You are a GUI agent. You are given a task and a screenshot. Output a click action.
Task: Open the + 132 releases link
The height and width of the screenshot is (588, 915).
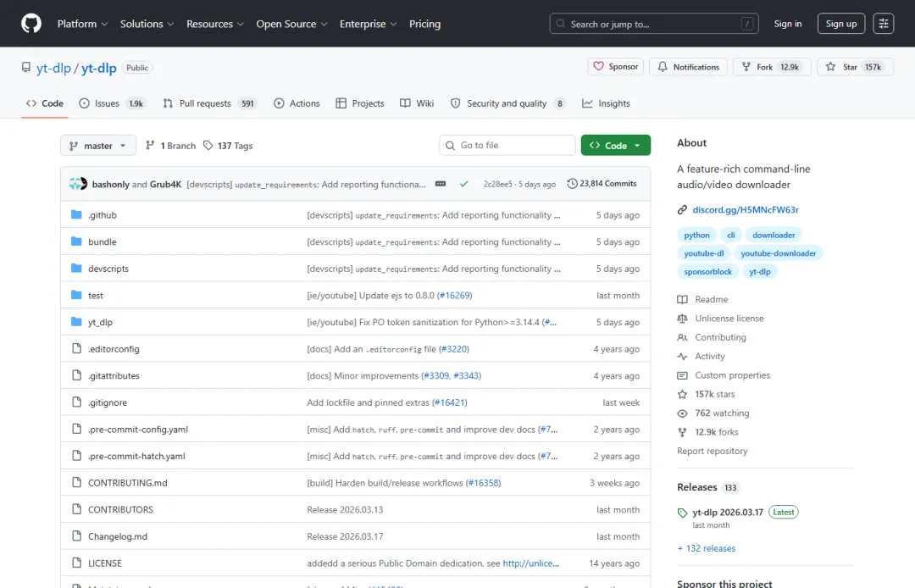click(x=706, y=548)
